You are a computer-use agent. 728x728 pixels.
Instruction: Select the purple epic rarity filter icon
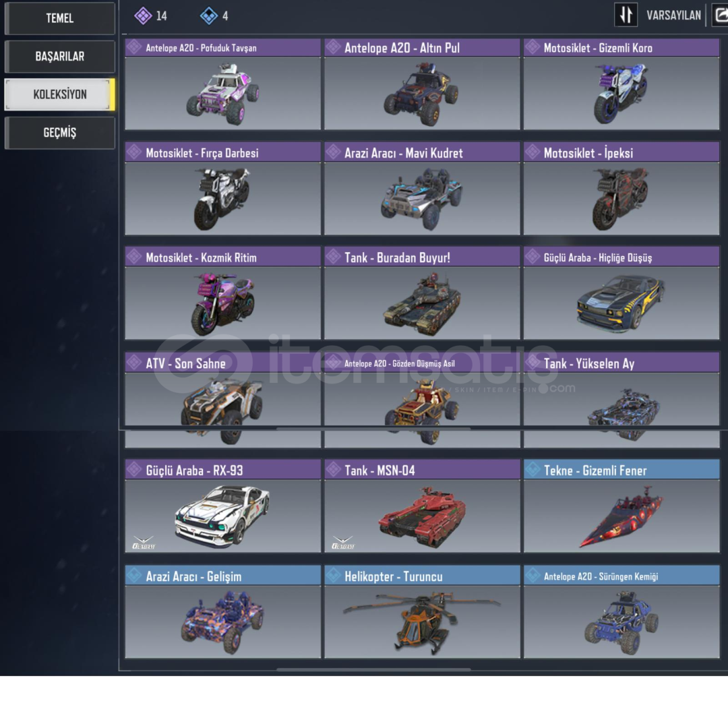143,16
